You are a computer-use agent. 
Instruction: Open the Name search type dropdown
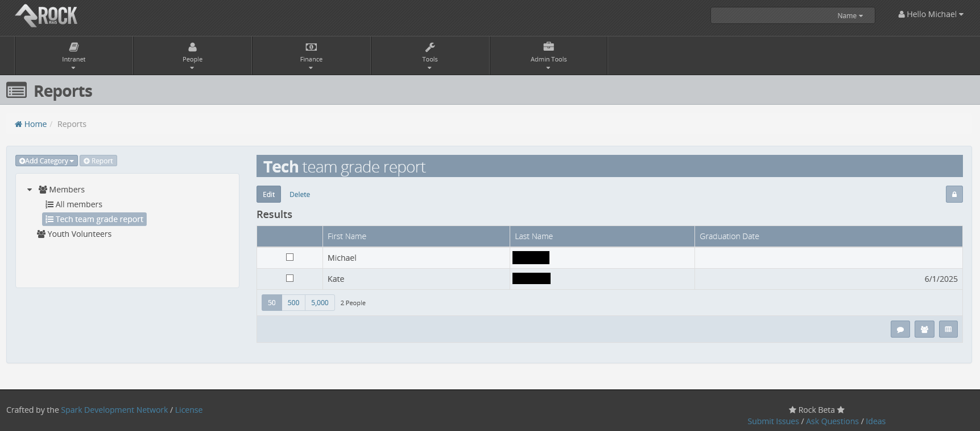click(850, 16)
